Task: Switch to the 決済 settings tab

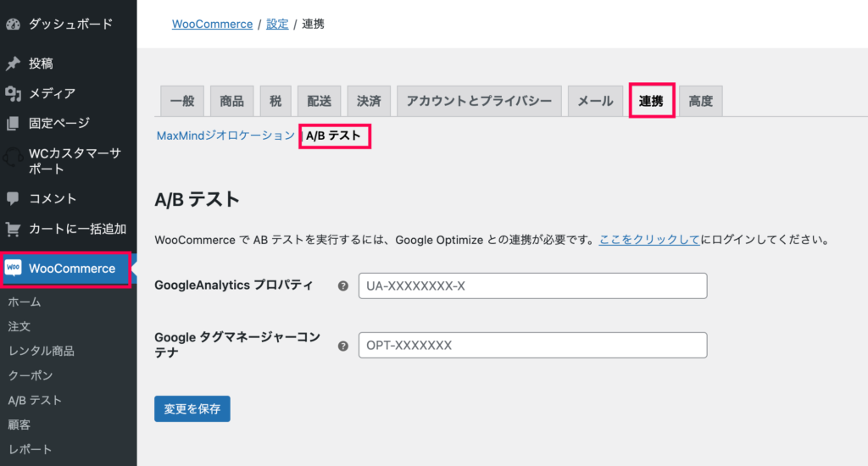Action: [x=370, y=102]
